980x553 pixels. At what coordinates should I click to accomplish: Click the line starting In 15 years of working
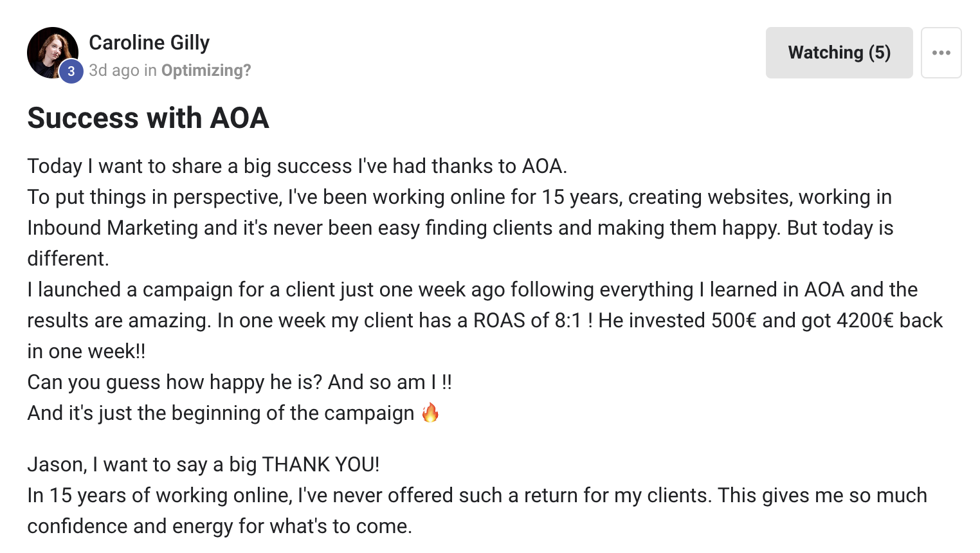pyautogui.click(x=476, y=495)
